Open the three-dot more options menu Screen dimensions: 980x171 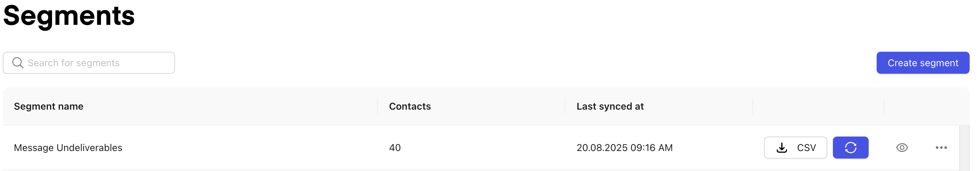pos(941,148)
